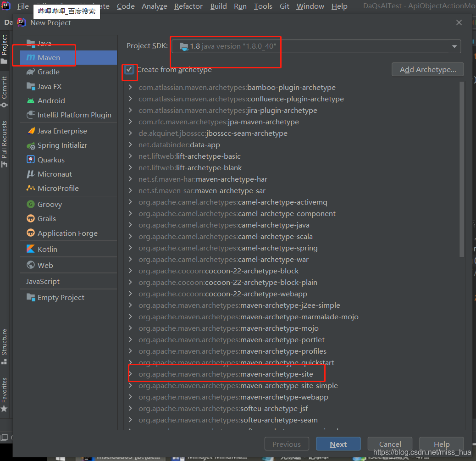Open the Analyze menu
The height and width of the screenshot is (461, 476).
[155, 6]
